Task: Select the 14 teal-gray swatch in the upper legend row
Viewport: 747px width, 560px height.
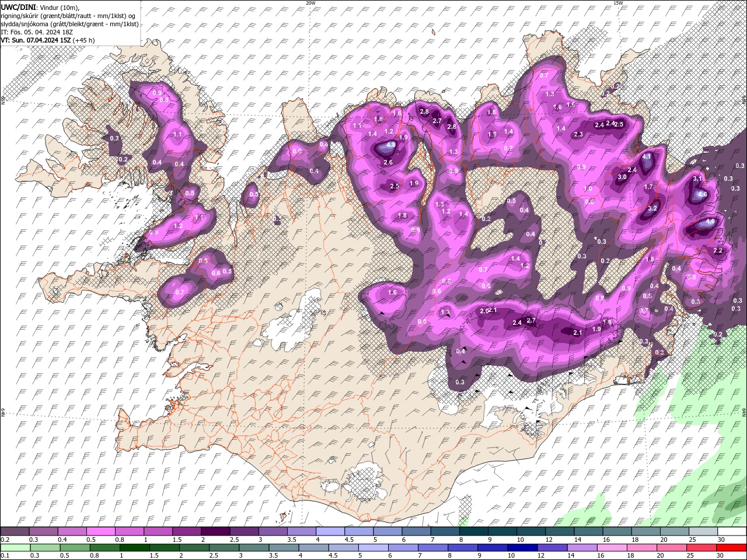Action: click(x=588, y=531)
